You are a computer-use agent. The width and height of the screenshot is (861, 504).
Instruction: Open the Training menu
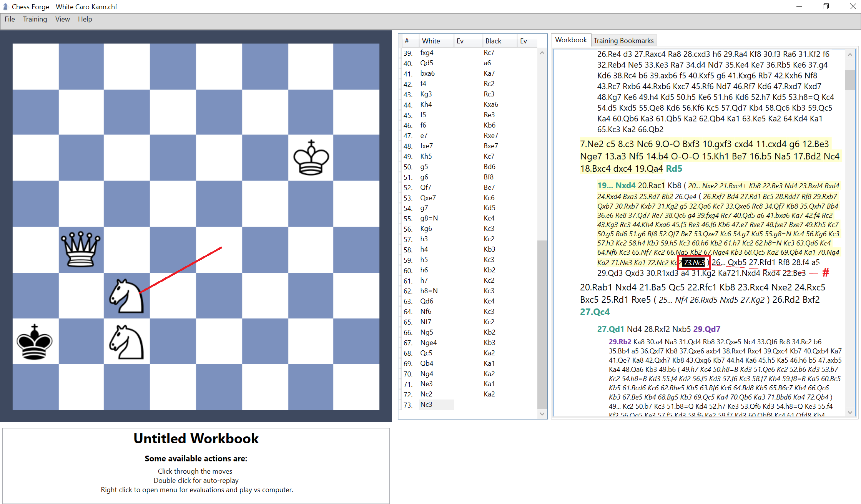coord(35,19)
